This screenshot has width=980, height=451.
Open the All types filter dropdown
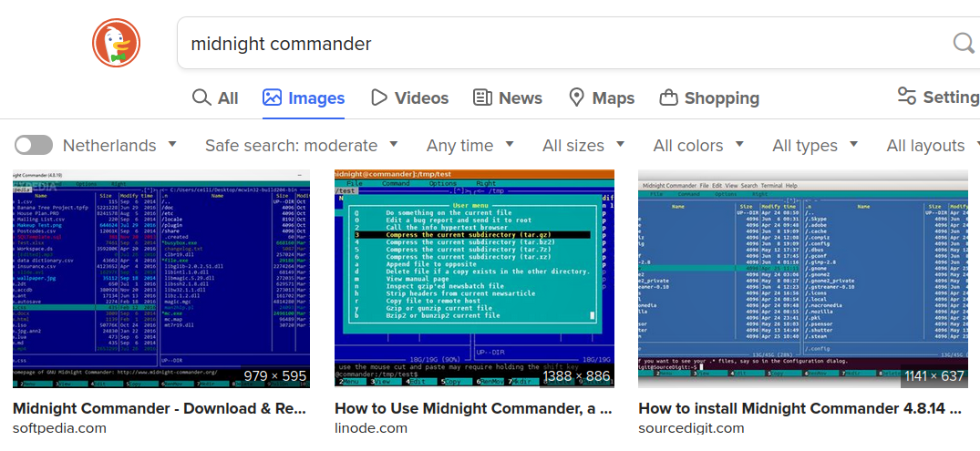(x=815, y=146)
